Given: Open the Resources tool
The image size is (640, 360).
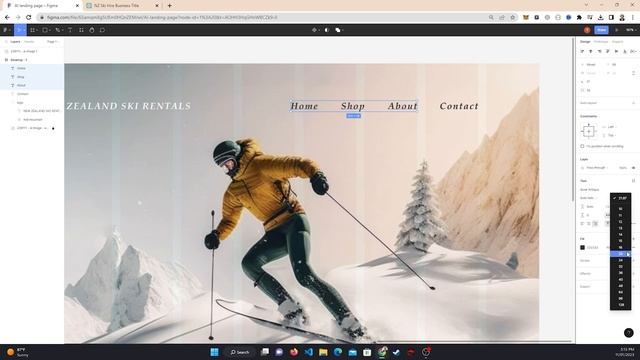Looking at the screenshot, I should 81,30.
